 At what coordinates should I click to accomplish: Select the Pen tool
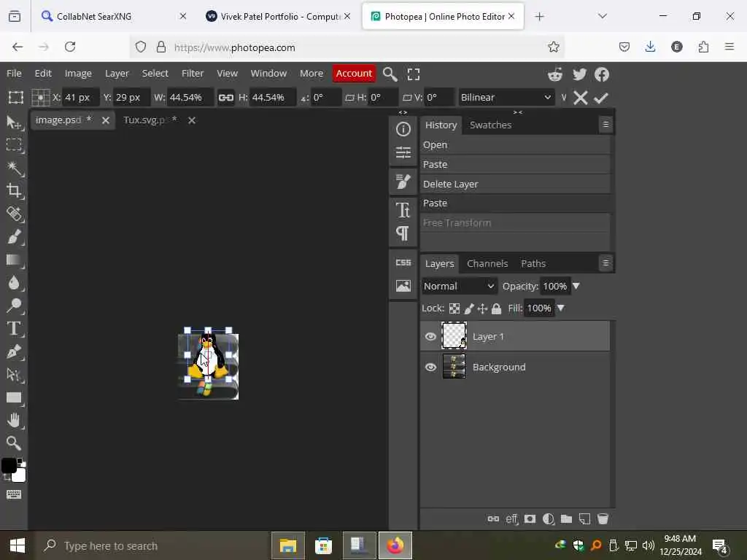(x=14, y=351)
